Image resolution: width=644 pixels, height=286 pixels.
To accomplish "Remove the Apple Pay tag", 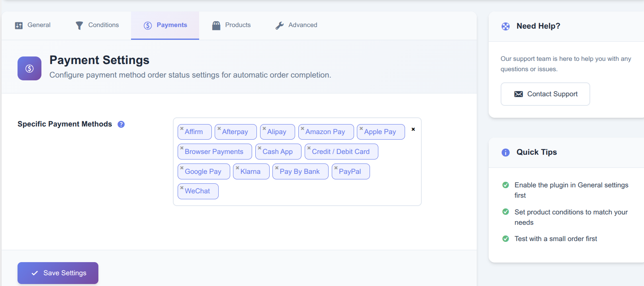I will 361,128.
